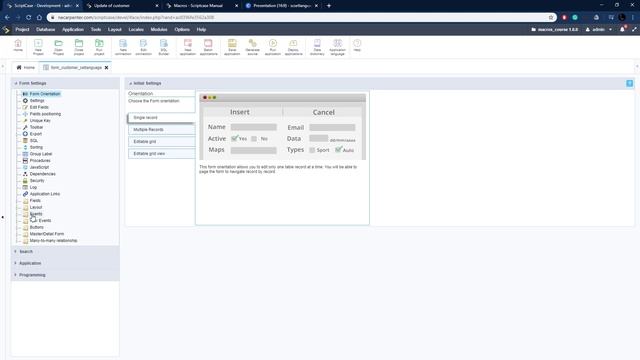Viewport: 640px width, 360px height.
Task: Click the browser reload button
Action: (x=29, y=18)
